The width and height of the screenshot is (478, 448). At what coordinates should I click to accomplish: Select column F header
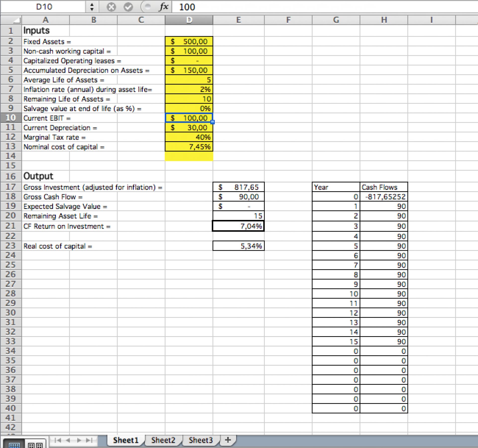tap(288, 20)
